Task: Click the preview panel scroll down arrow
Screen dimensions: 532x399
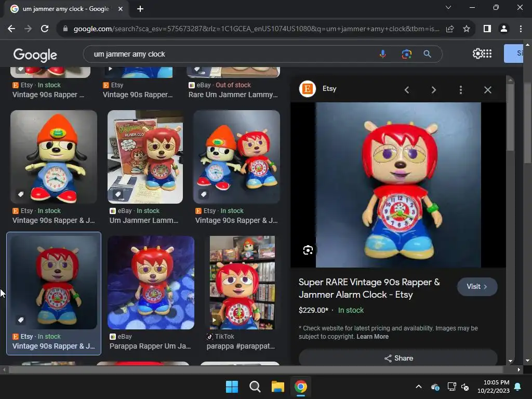Action: (x=510, y=361)
